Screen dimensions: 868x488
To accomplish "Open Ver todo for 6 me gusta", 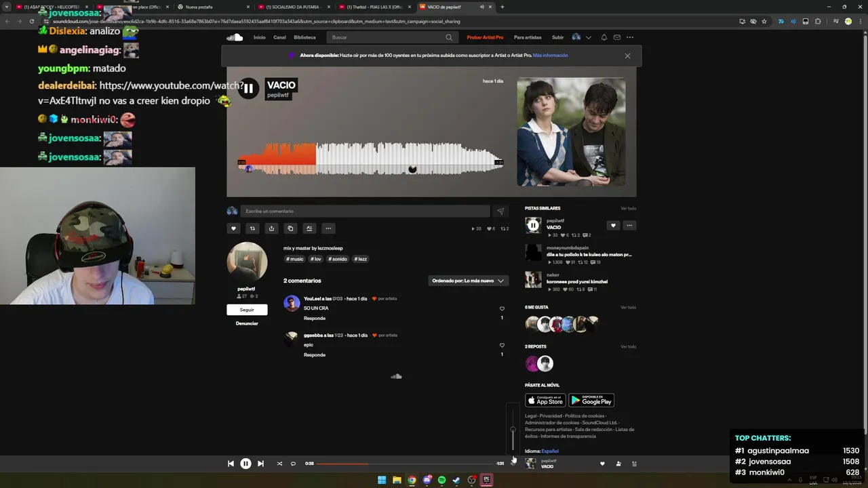I will [628, 307].
